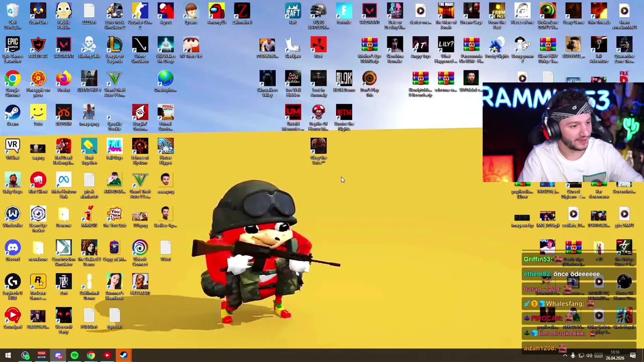Launch the Soundpad desktop shortcut
The width and height of the screenshot is (644, 362).
(13, 319)
